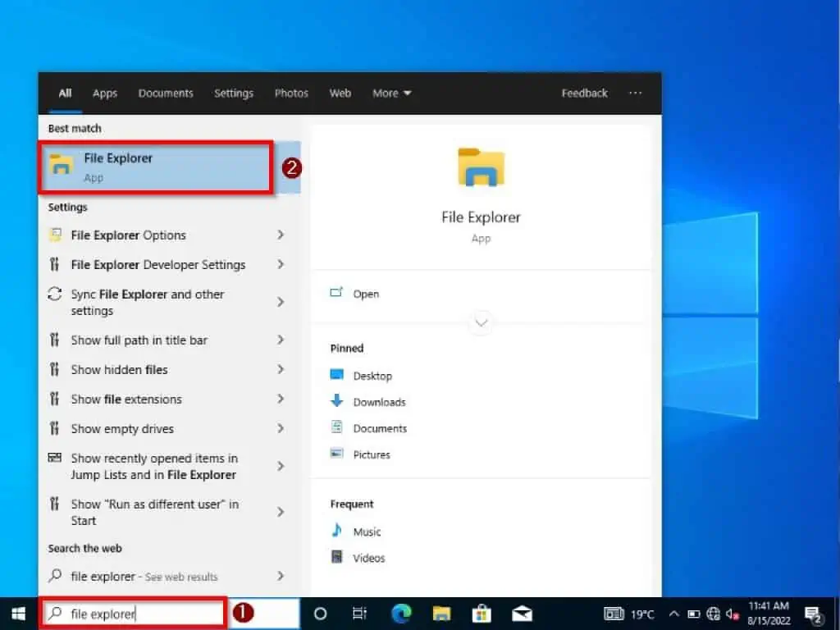Click the open window icon beside Open

click(336, 293)
